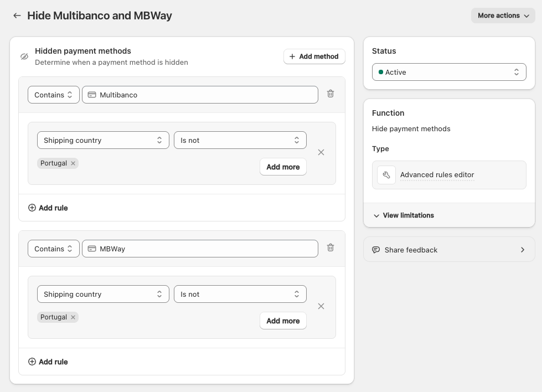This screenshot has width=542, height=392.
Task: Open the Is not dropdown in the MBWay rule
Action: [x=240, y=294]
